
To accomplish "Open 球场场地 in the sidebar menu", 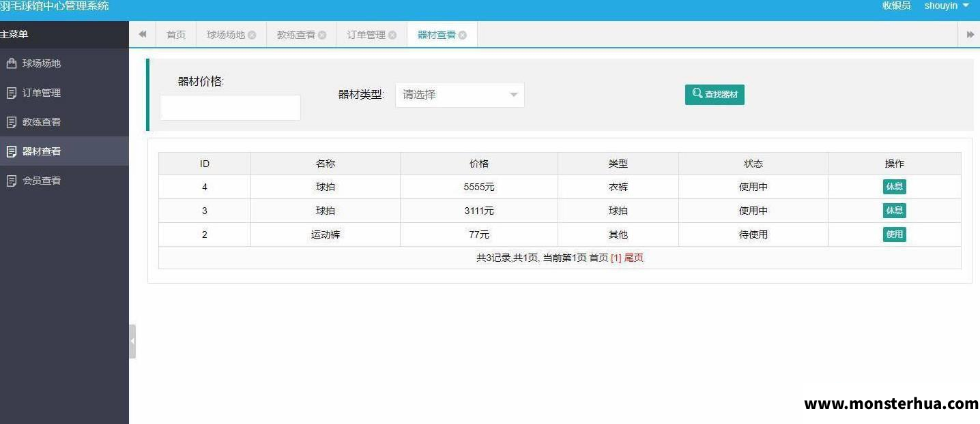I will (x=64, y=63).
